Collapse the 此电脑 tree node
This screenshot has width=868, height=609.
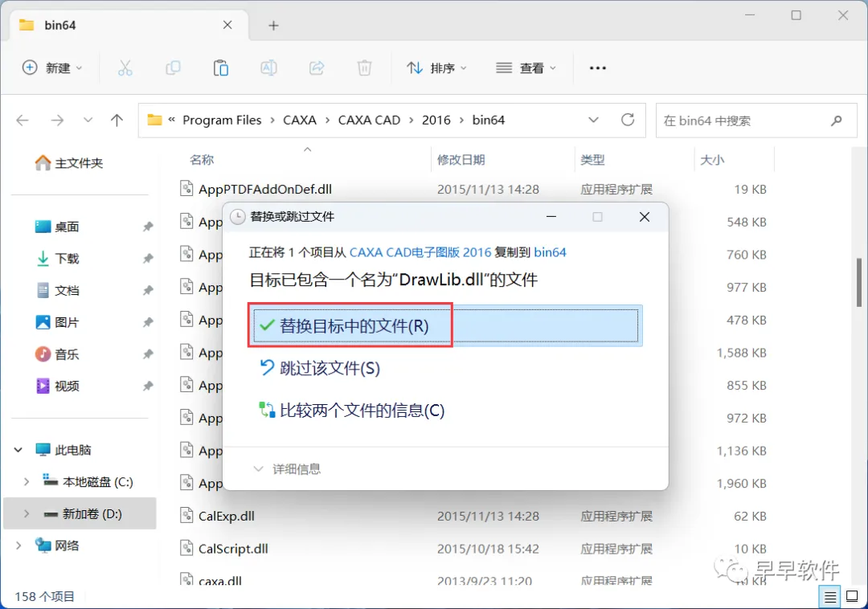(18, 450)
